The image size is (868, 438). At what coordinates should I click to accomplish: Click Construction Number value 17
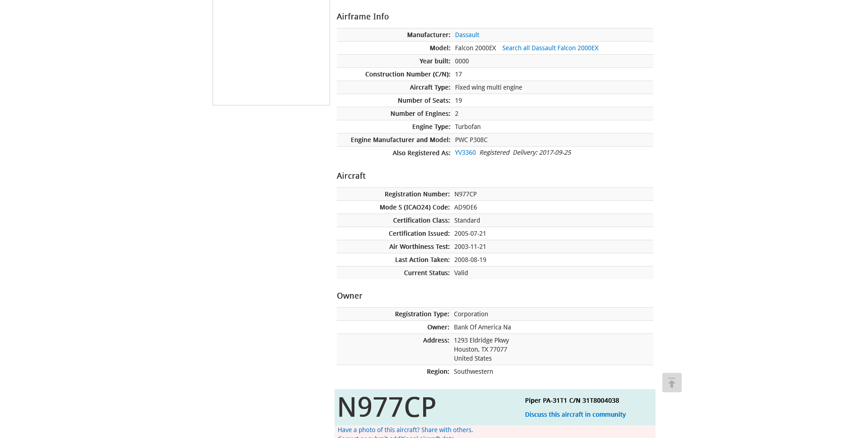coord(458,74)
